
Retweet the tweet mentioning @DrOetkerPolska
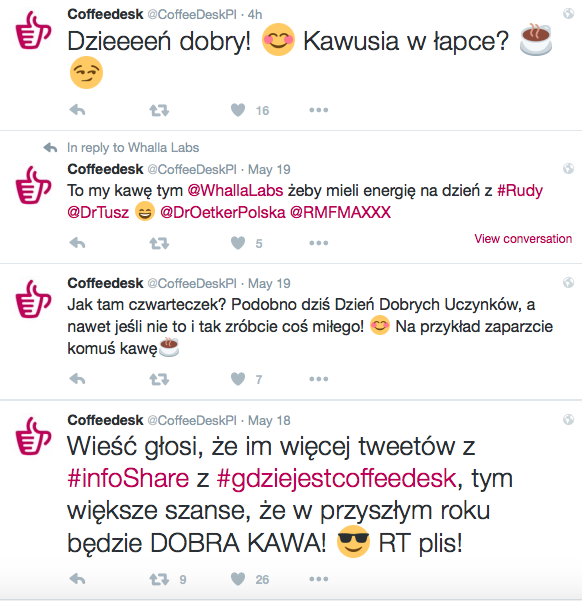[x=159, y=243]
